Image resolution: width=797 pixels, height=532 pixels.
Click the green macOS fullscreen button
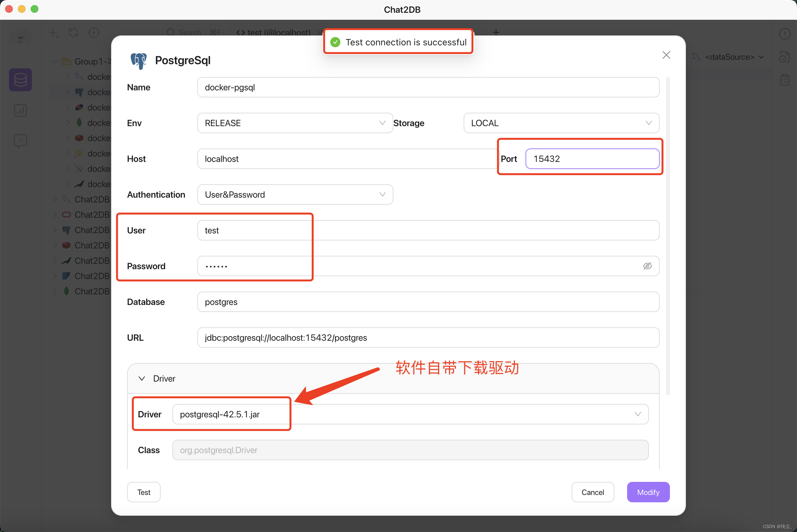pyautogui.click(x=34, y=9)
